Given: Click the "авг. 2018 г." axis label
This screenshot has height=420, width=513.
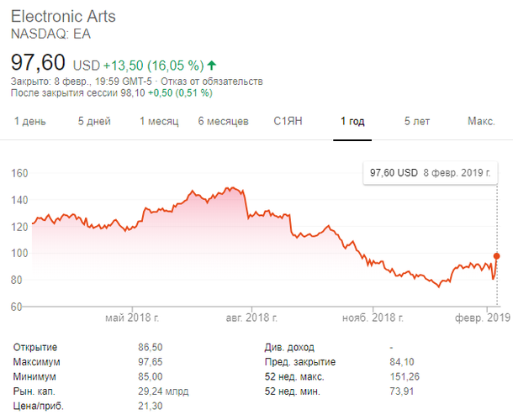Looking at the screenshot, I should click(x=251, y=318).
